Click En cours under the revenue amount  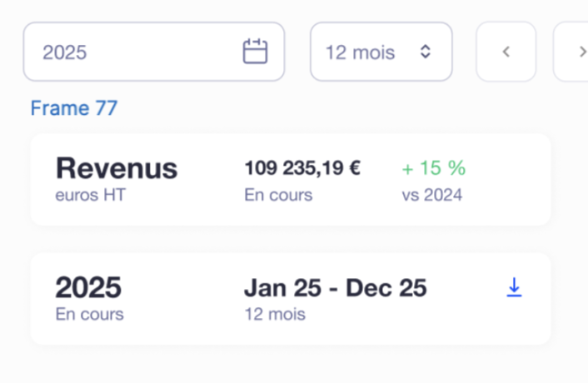coord(278,196)
